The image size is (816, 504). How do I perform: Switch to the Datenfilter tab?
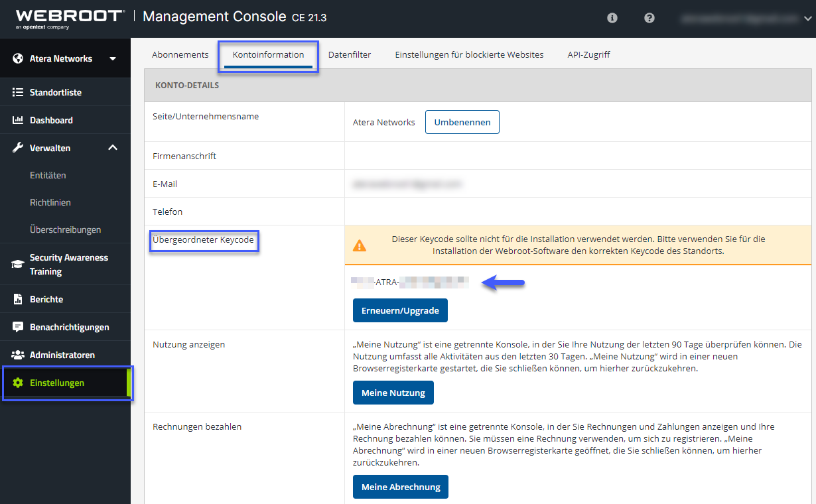pos(350,54)
